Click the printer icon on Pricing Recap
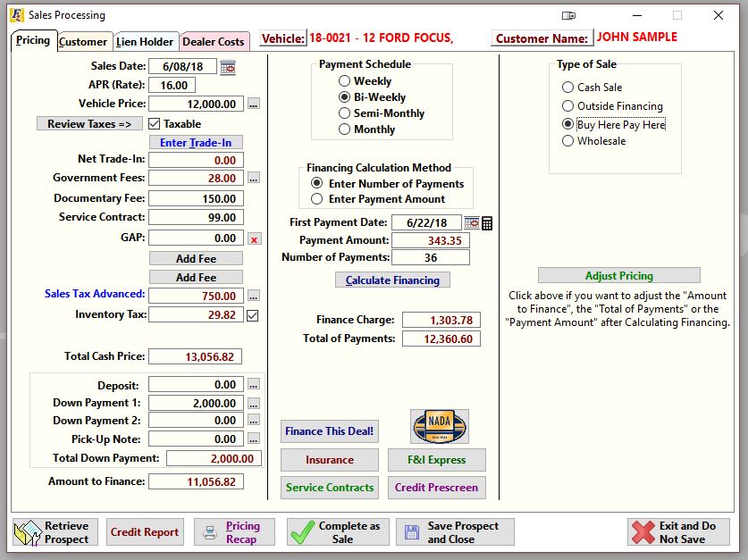The height and width of the screenshot is (560, 748). [x=209, y=531]
